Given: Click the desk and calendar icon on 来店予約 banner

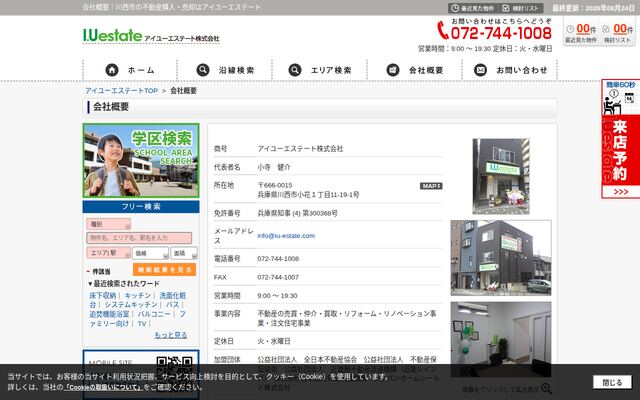Looking at the screenshot, I should tap(620, 102).
